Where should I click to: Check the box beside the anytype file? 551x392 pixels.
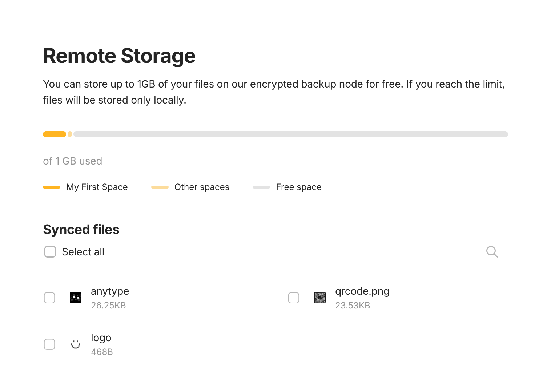coord(49,298)
